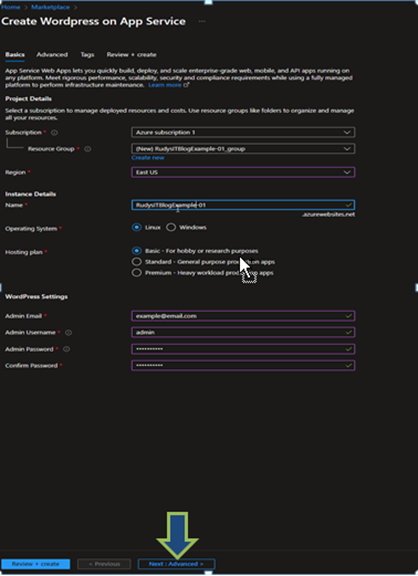This screenshot has height=576, width=418.
Task: Click the Review + create button
Action: tap(36, 564)
